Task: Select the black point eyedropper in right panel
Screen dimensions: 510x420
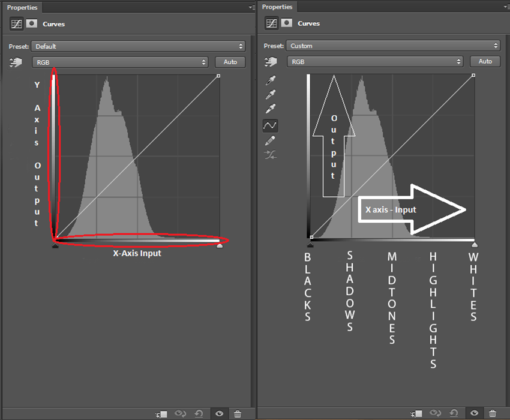Action: click(271, 80)
